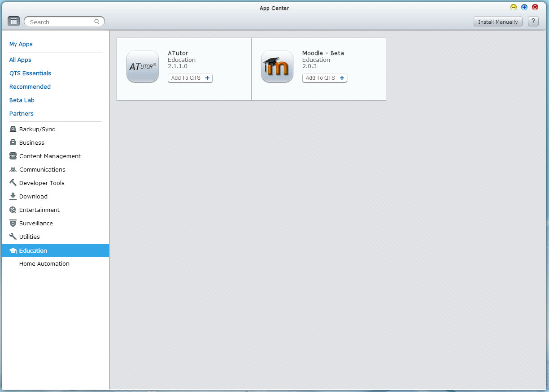This screenshot has height=392, width=549.
Task: Open the My Apps section
Action: coord(21,44)
